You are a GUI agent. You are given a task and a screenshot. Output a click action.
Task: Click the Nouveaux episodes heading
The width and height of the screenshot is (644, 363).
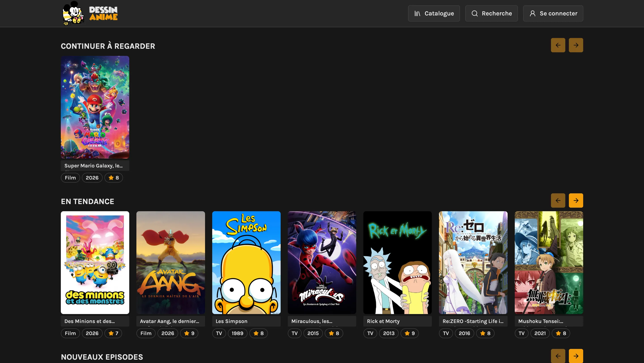(102, 357)
